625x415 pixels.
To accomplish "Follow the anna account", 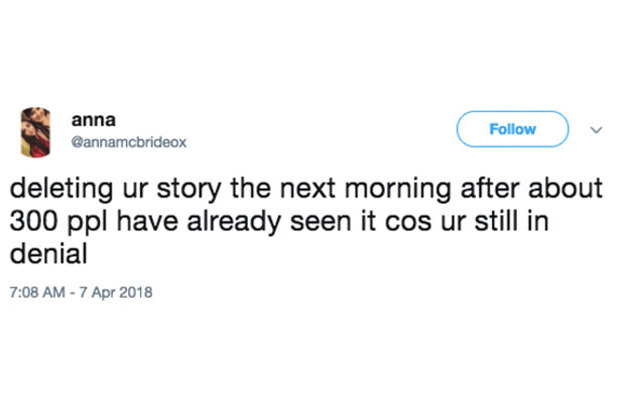I will pos(512,129).
